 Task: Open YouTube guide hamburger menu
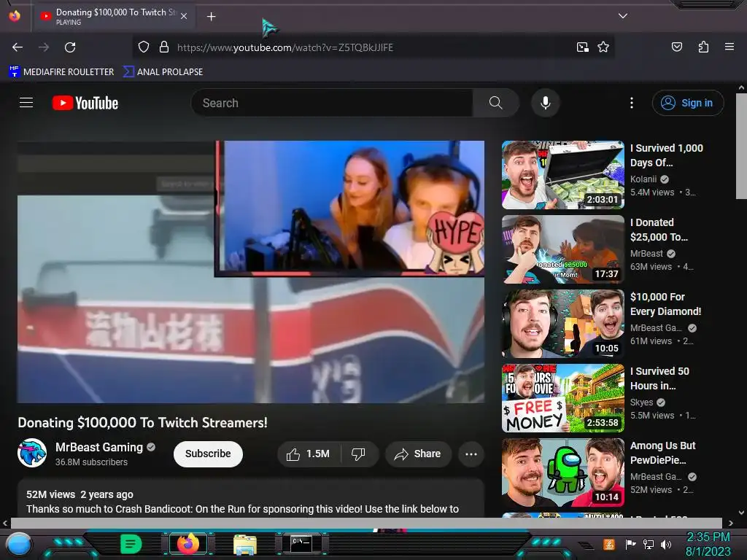coord(26,102)
